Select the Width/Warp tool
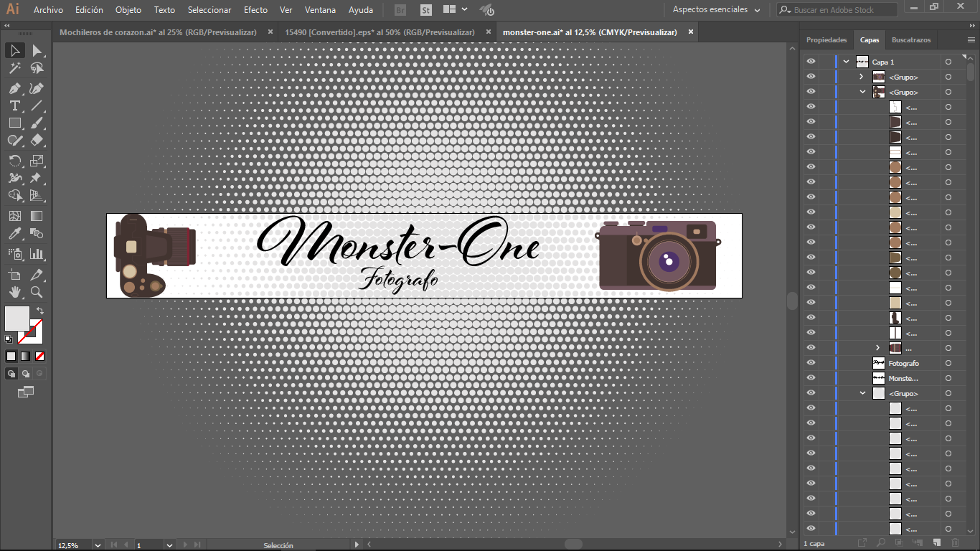980x551 pixels. coord(14,177)
